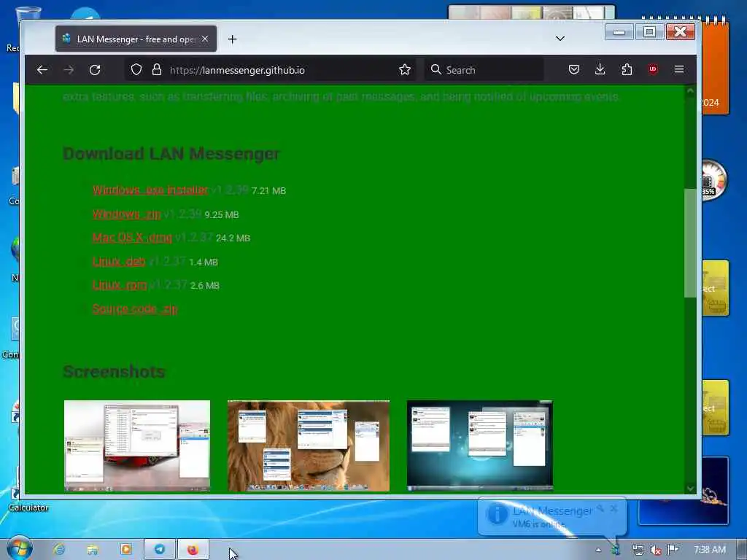Image resolution: width=747 pixels, height=560 pixels.
Task: Download the Linux .rpm package
Action: pyautogui.click(x=120, y=285)
